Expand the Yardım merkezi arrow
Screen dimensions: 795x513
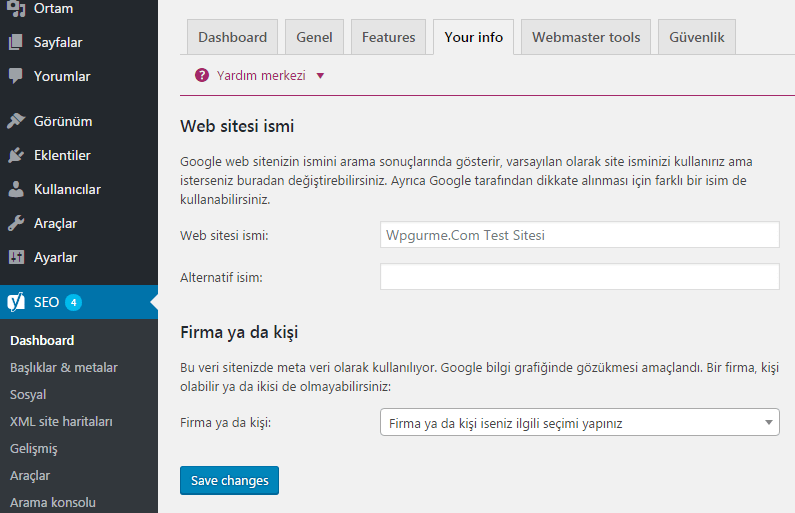320,76
